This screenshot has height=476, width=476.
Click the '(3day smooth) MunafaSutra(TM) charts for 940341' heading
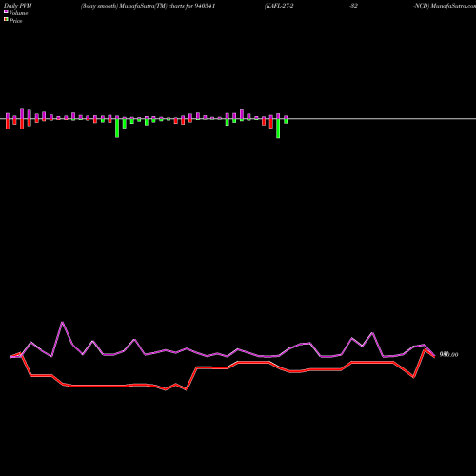click(149, 6)
